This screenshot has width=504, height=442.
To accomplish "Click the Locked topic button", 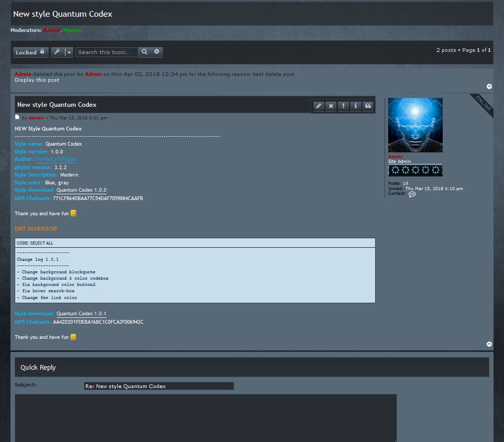I will (30, 52).
